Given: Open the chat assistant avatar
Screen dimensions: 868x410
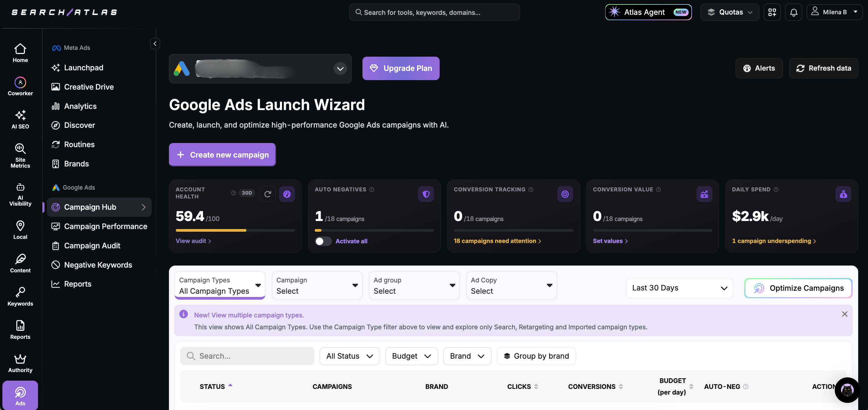Looking at the screenshot, I should click(x=847, y=390).
